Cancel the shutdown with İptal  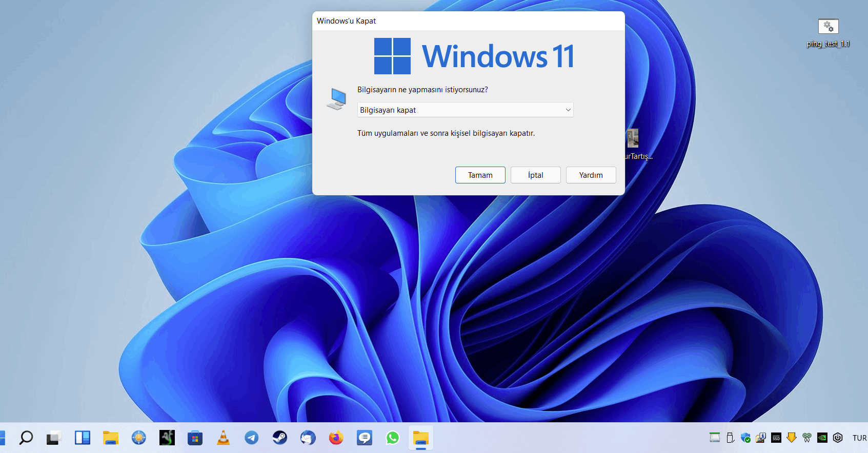(x=535, y=175)
